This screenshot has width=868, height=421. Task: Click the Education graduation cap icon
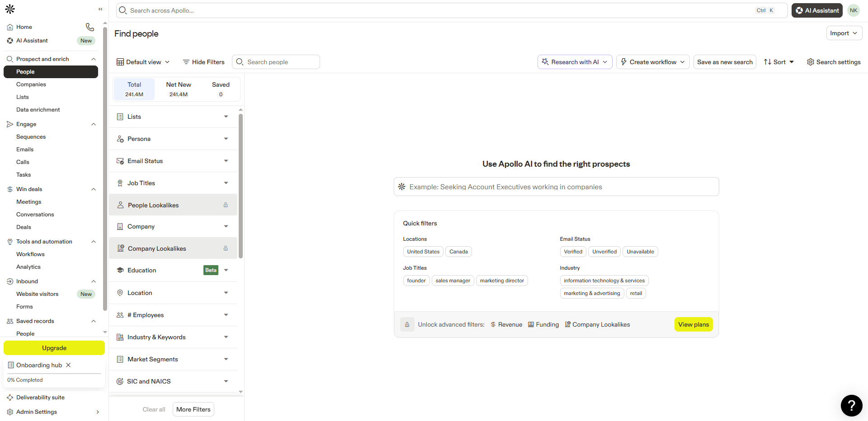(x=120, y=270)
